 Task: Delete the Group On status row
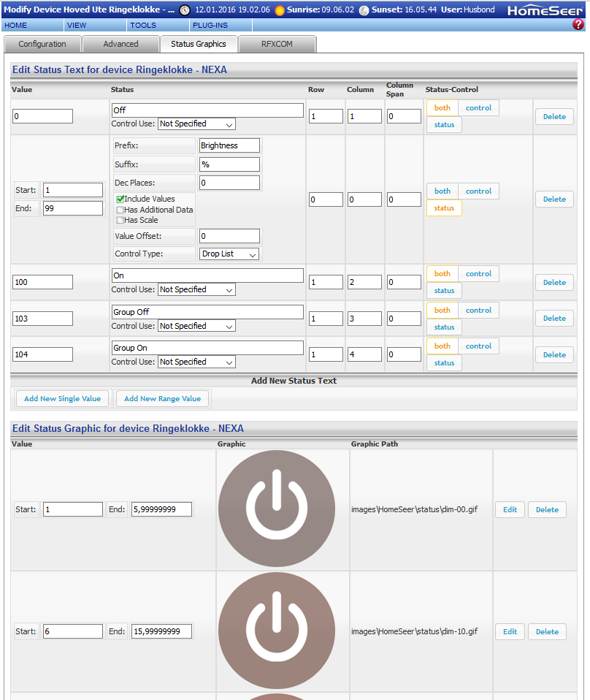tap(554, 355)
